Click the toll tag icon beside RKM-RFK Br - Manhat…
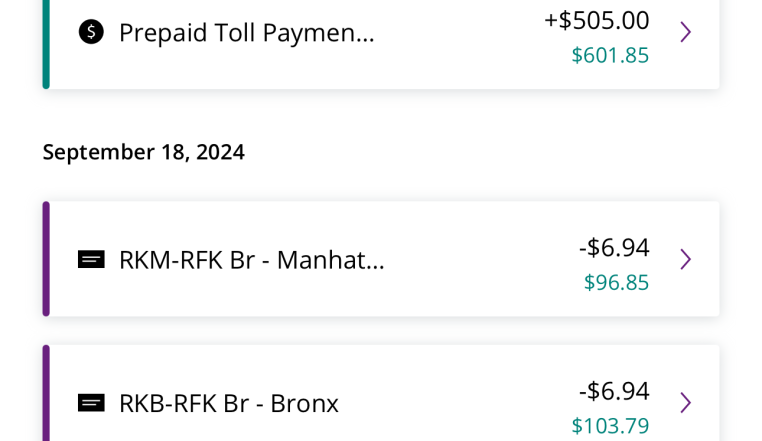This screenshot has width=762, height=441. point(91,260)
